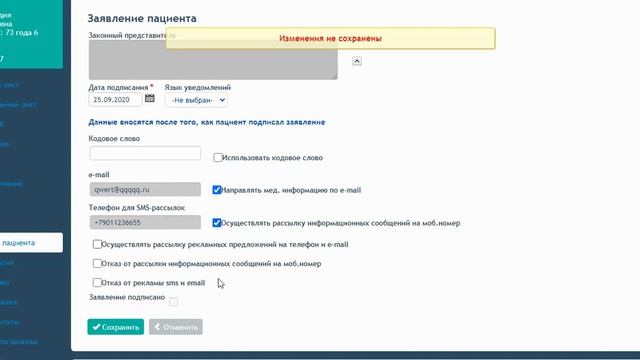Click the blue note about data entry after signing
This screenshot has width=640, height=360.
coord(207,122)
